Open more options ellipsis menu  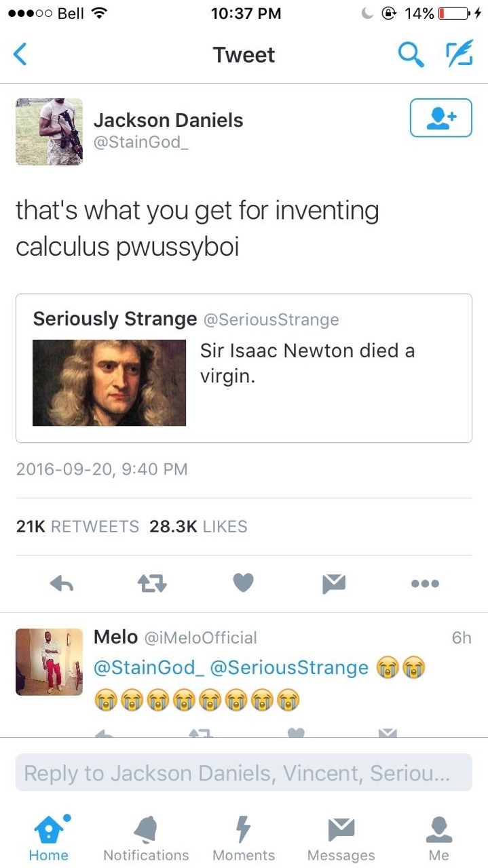[425, 583]
